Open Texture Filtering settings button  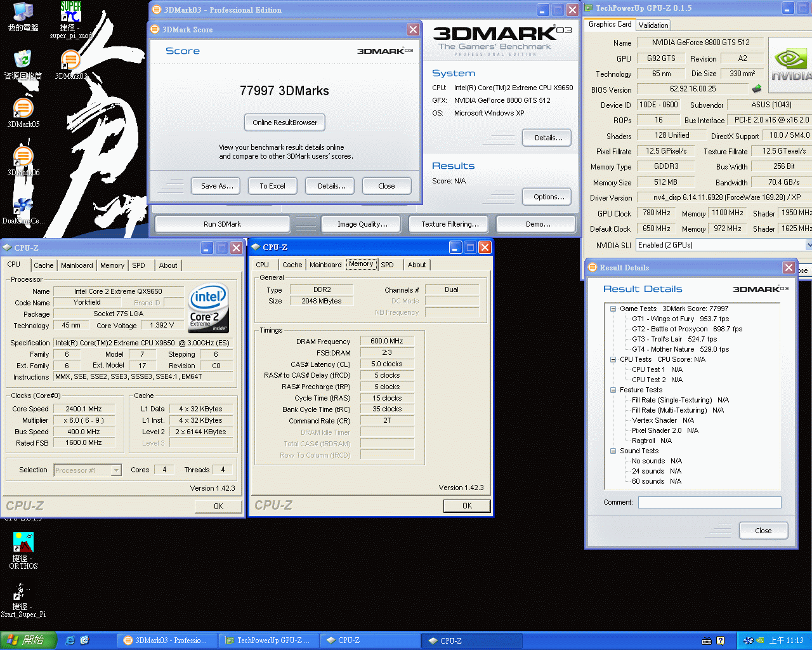[x=450, y=224]
